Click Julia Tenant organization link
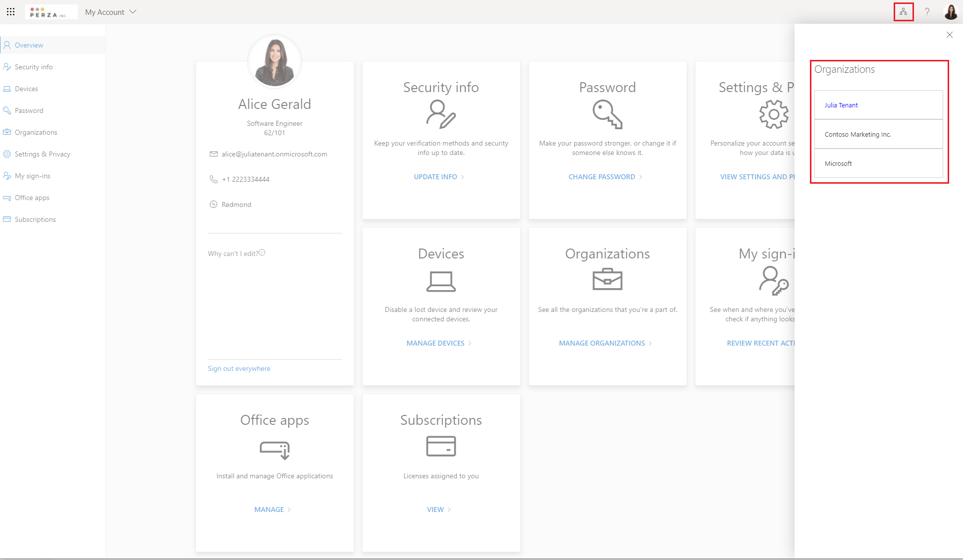 point(841,104)
